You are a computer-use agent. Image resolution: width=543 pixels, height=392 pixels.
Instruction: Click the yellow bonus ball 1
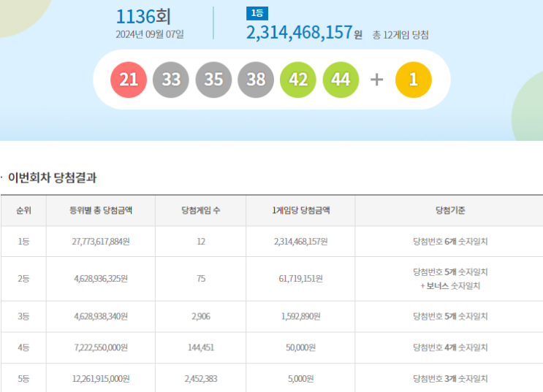tap(414, 80)
